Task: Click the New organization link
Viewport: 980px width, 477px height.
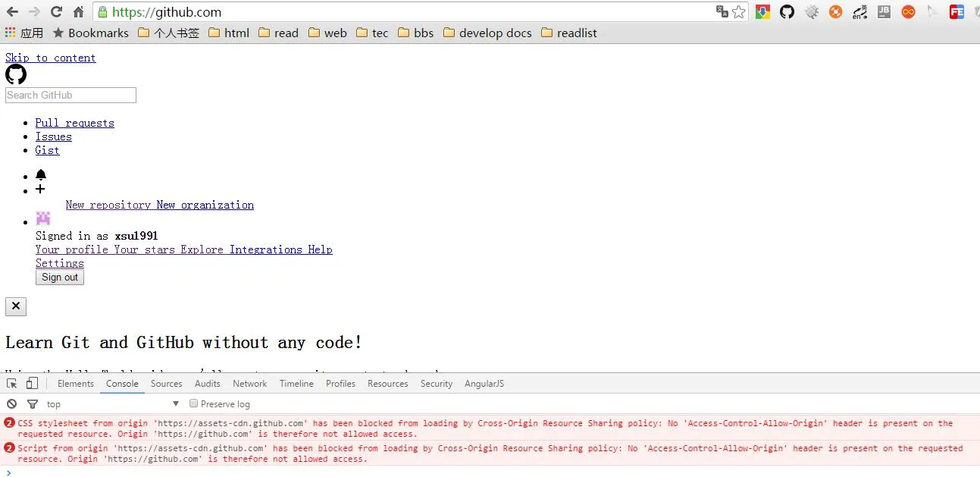Action: 205,205
